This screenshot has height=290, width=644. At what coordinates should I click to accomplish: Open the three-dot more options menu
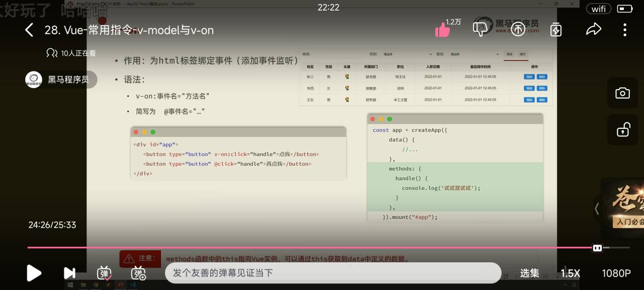(625, 30)
